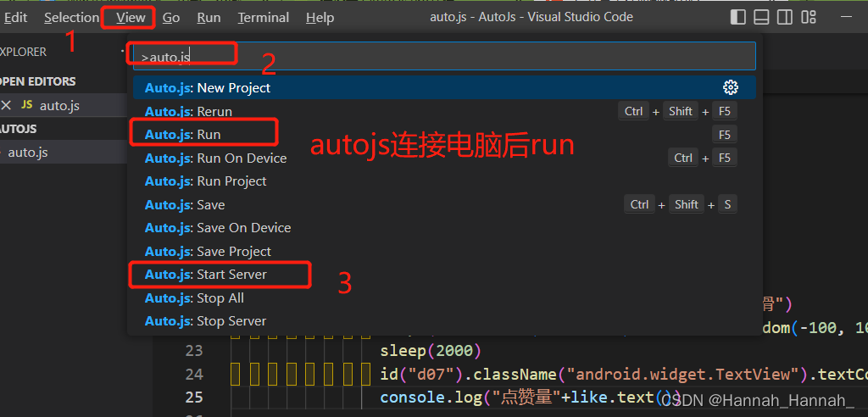Open the Selection menu
868x417 pixels.
[71, 18]
